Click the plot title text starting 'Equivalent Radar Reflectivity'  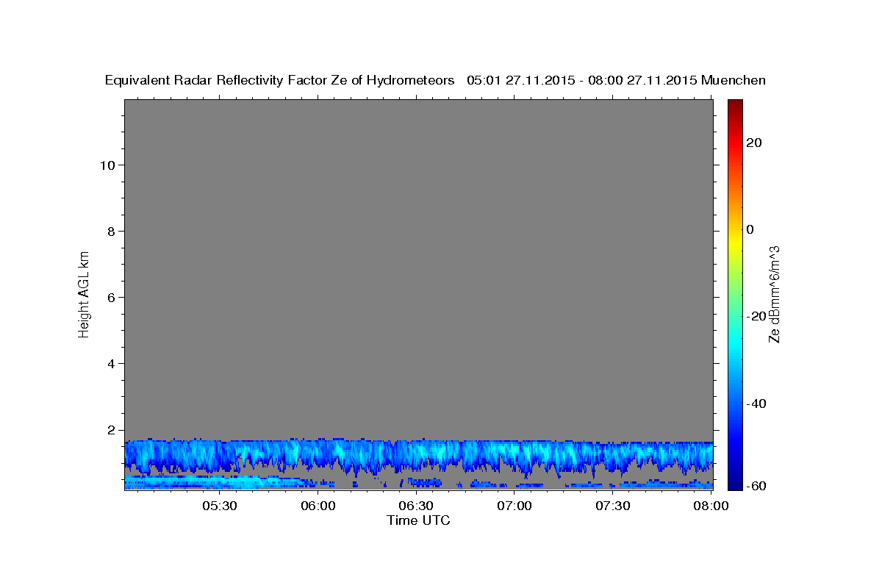point(435,80)
